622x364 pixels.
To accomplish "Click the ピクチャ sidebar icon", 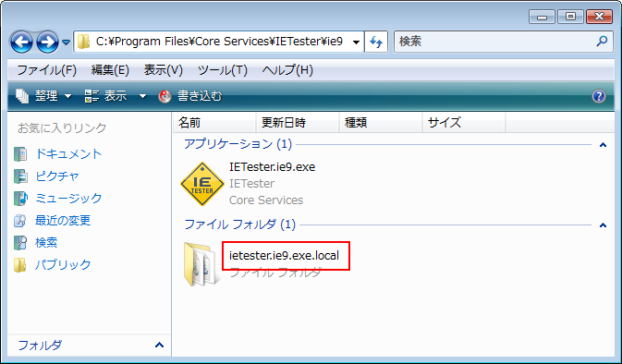I will [20, 176].
